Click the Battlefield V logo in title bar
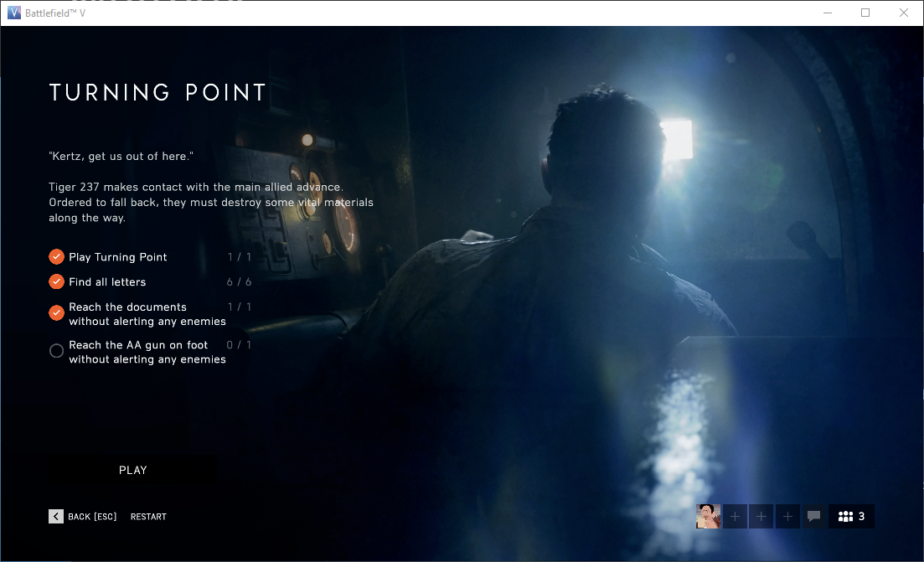The height and width of the screenshot is (562, 924). point(13,13)
